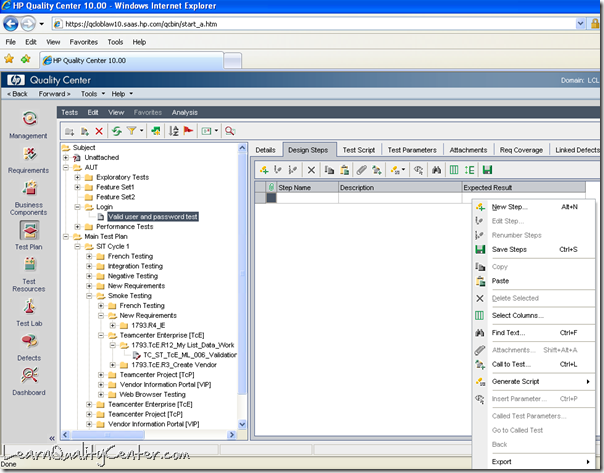Choose Call to Test in context menu
This screenshot has width=604, height=473.
[533, 364]
